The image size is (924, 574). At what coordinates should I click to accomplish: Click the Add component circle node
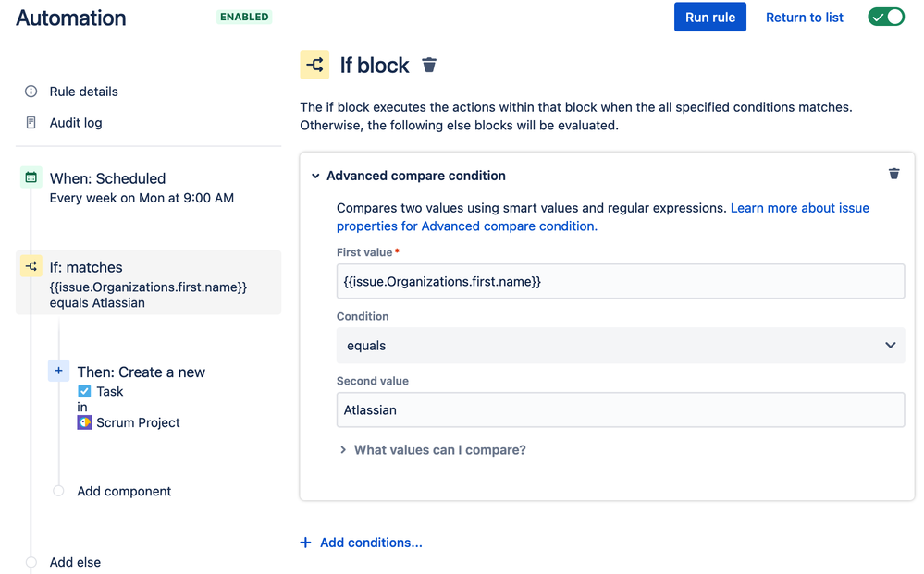[58, 491]
